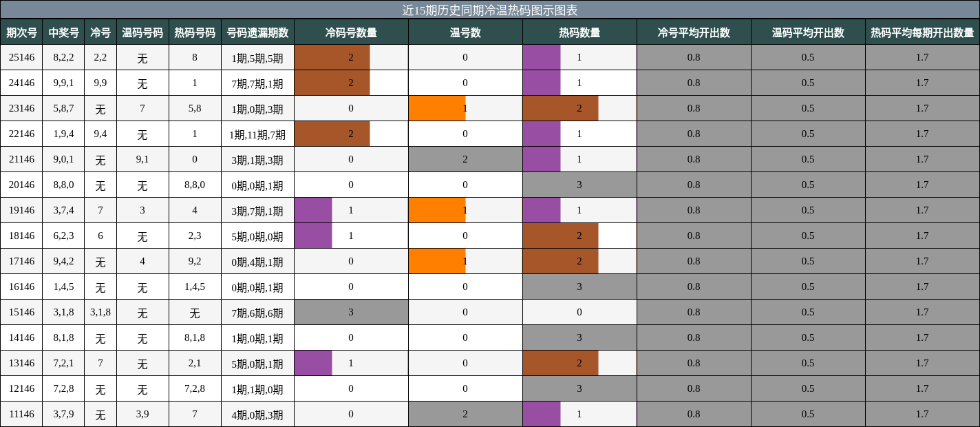Click omission periods 1期,11期,7期
980x427 pixels.
(x=257, y=134)
